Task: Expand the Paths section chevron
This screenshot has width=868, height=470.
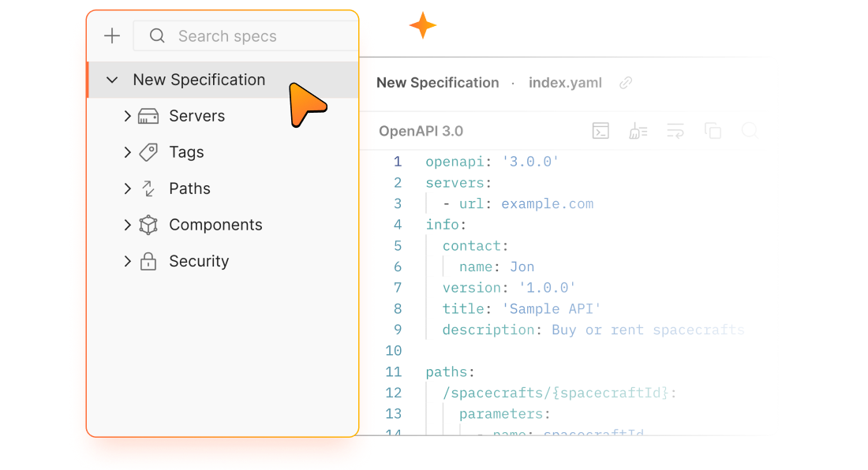Action: click(127, 188)
